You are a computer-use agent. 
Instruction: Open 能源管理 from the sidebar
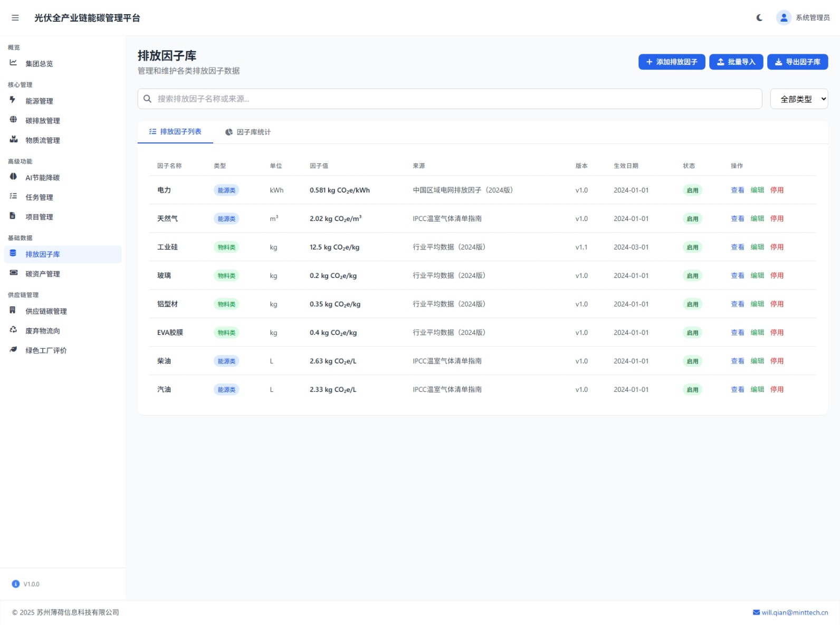click(39, 101)
